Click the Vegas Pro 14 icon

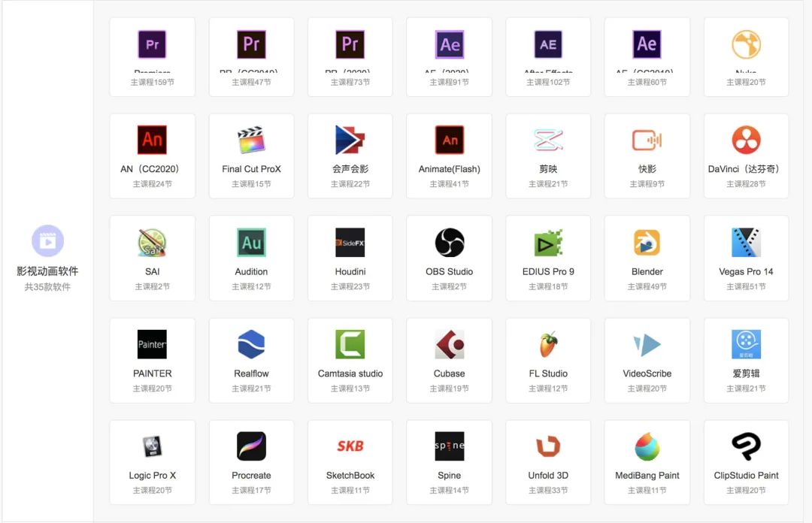[x=747, y=243]
